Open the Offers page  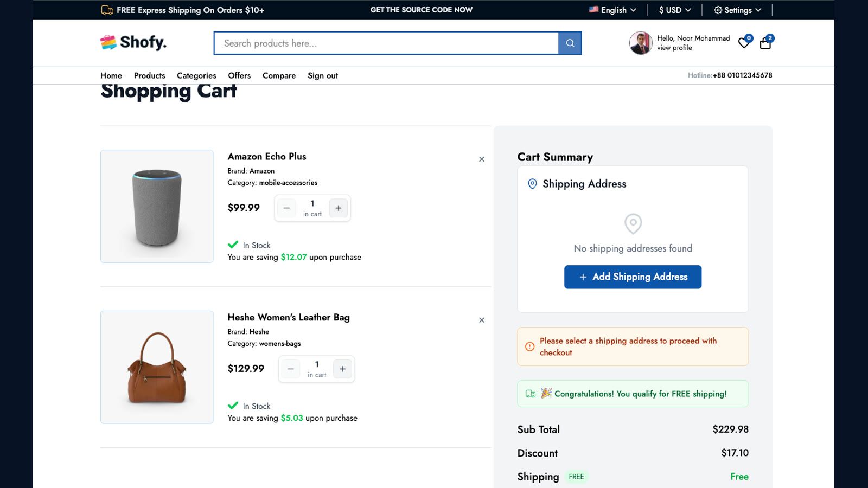(239, 75)
